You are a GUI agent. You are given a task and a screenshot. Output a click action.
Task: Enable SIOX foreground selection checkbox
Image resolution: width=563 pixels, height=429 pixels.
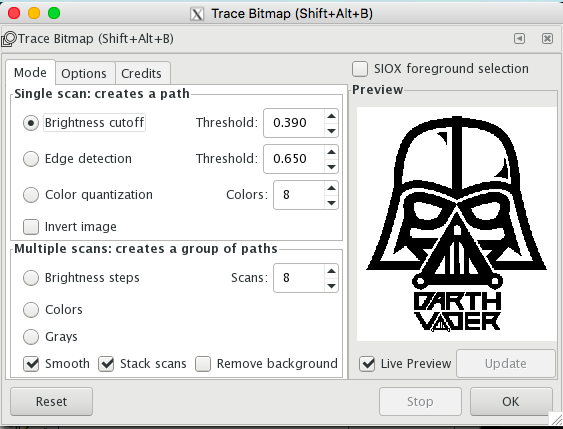(360, 69)
